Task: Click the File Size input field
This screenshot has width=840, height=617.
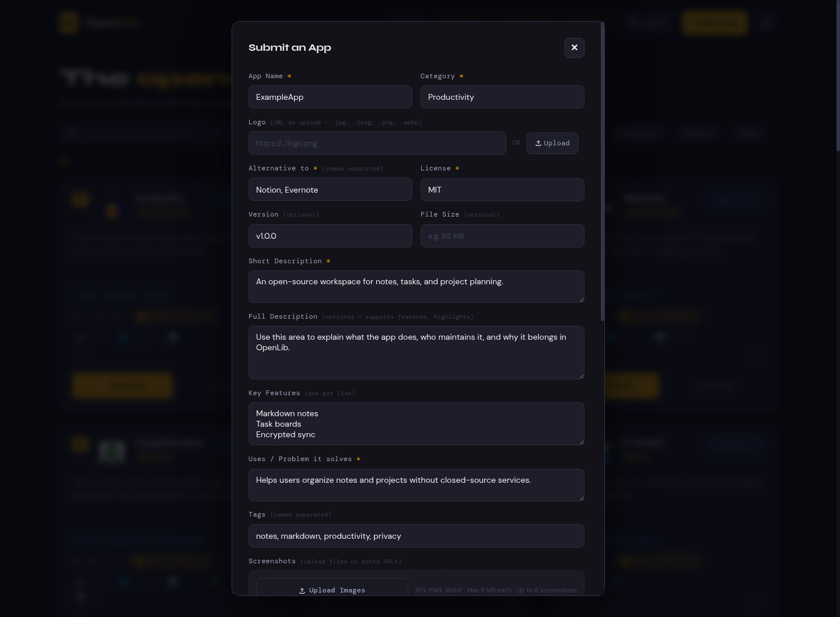Action: click(502, 236)
